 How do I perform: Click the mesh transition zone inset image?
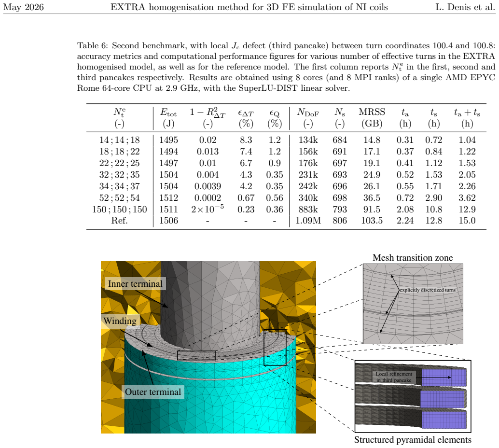(x=413, y=304)
